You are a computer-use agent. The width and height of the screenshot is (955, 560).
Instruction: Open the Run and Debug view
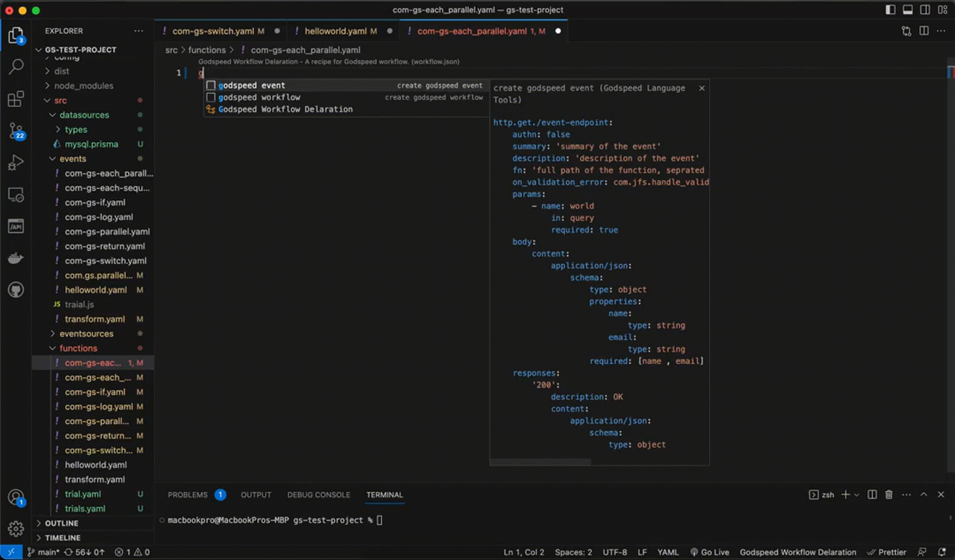16,163
